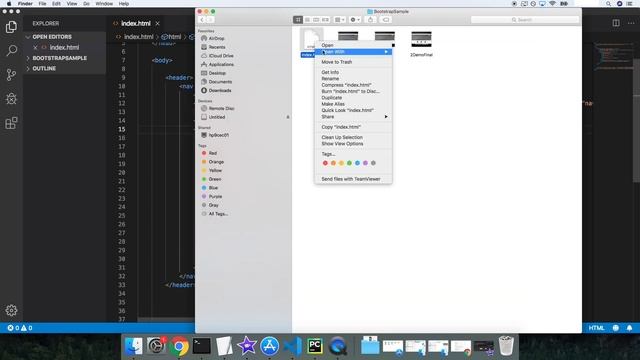Open App Store from the Dock

(269, 346)
